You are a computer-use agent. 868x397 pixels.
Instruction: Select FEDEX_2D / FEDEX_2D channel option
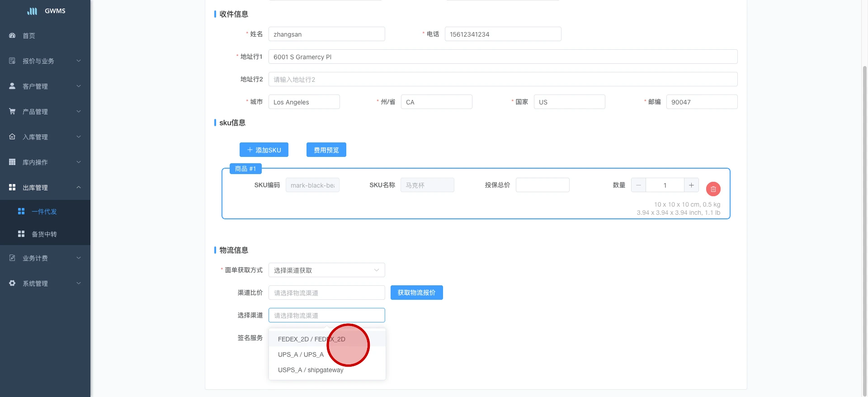pos(311,339)
